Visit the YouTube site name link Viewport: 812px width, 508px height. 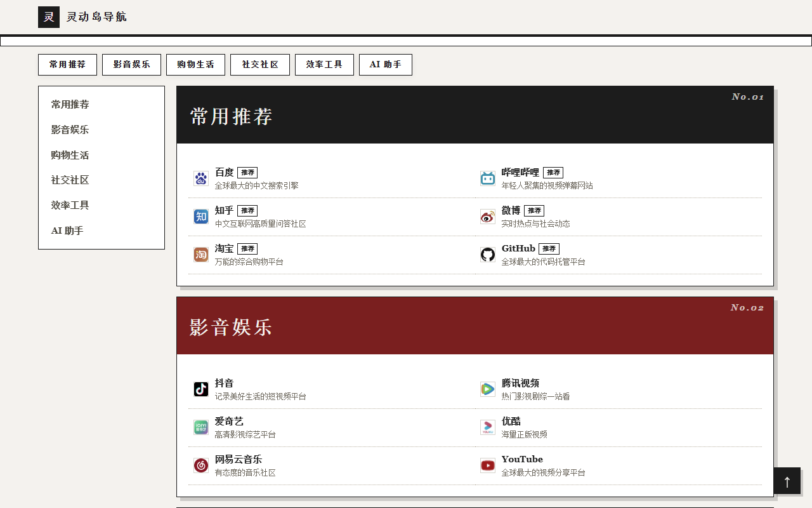click(522, 459)
